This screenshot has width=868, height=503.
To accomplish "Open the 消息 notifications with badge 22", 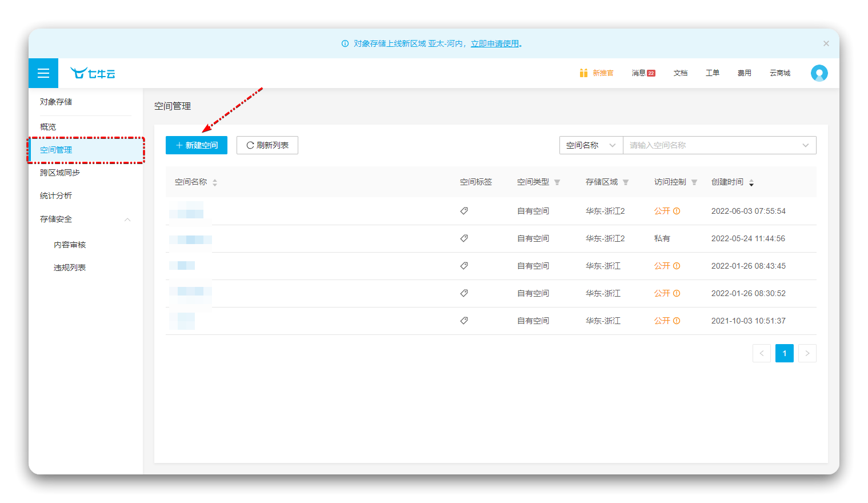I will pyautogui.click(x=643, y=73).
